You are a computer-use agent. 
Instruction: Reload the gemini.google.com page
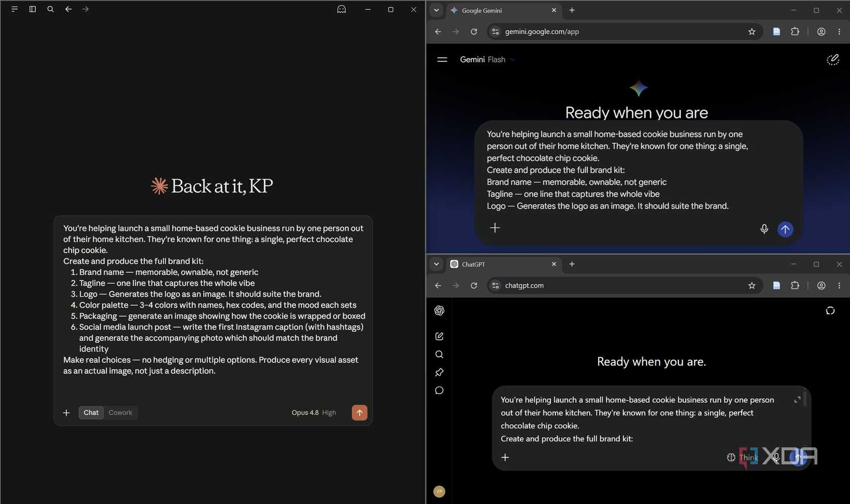point(474,31)
